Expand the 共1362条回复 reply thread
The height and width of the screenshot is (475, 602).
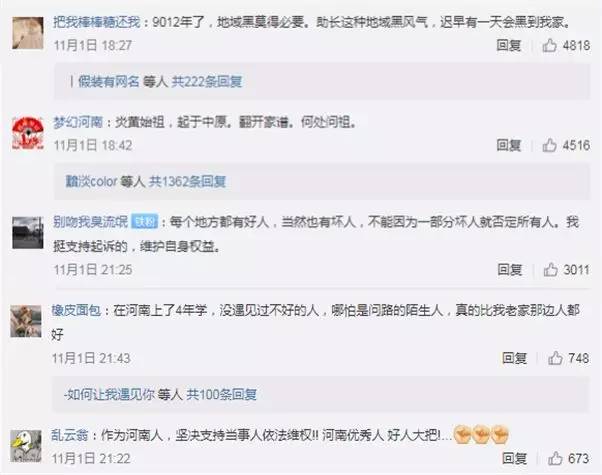click(187, 181)
